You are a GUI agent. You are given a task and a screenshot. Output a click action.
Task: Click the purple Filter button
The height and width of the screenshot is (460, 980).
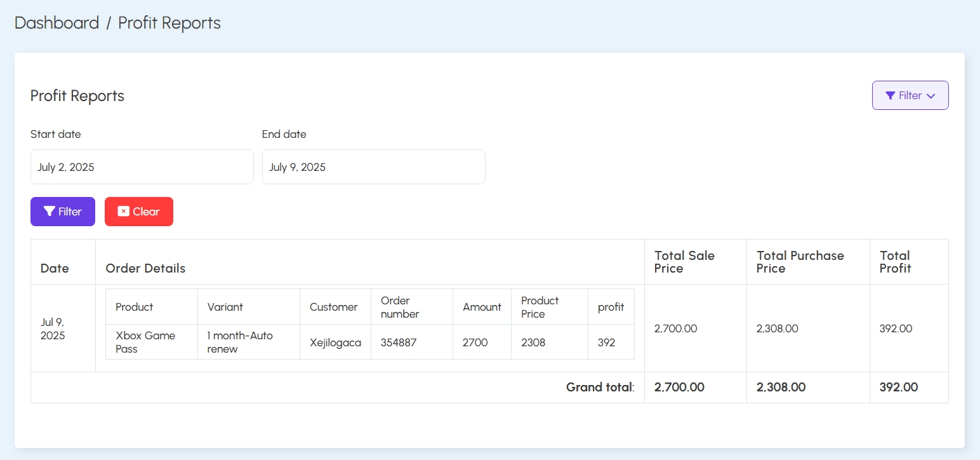[63, 212]
